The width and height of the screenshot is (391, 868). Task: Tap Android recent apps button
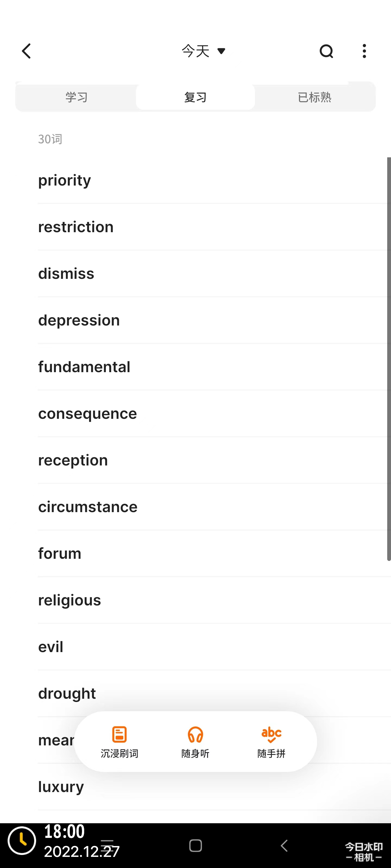click(x=107, y=845)
